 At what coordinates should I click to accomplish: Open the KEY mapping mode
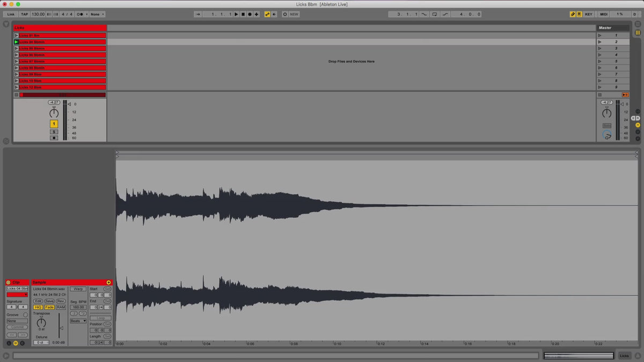click(589, 14)
